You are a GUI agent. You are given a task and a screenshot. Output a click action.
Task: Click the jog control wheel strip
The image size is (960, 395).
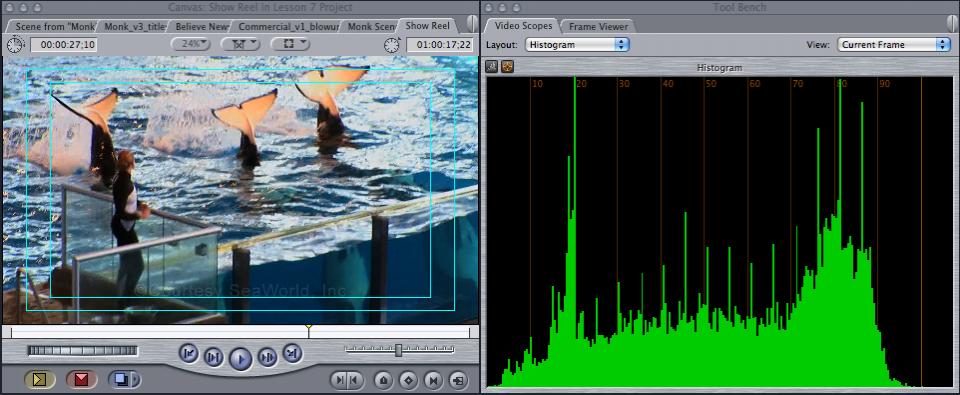[83, 351]
